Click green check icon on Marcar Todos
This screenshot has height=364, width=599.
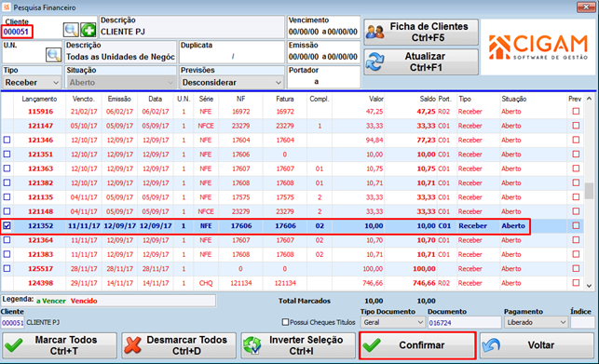point(14,345)
